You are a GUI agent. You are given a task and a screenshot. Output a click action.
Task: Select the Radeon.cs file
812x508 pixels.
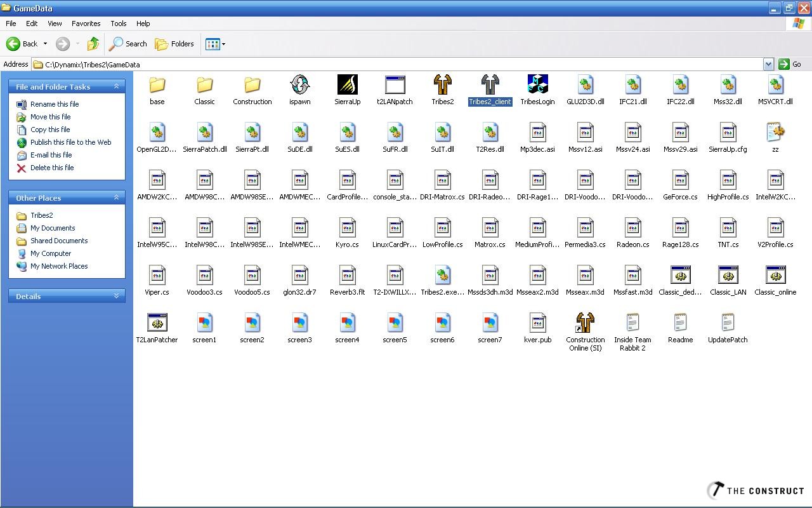pos(632,227)
